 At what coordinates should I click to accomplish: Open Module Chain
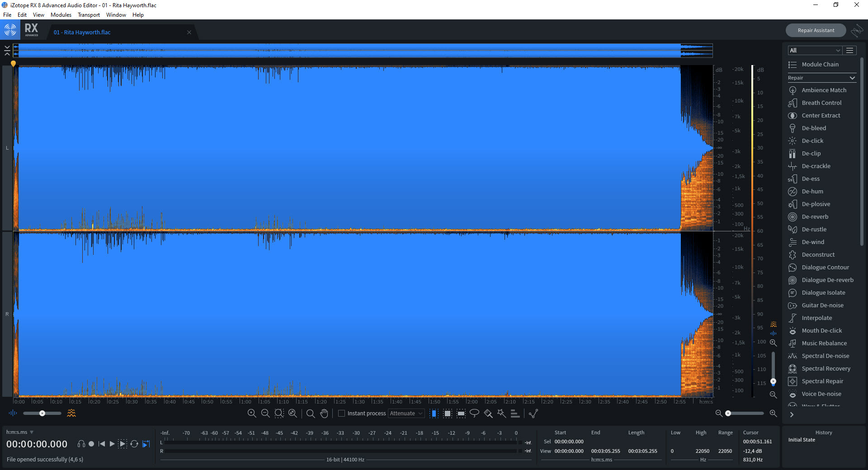[820, 65]
